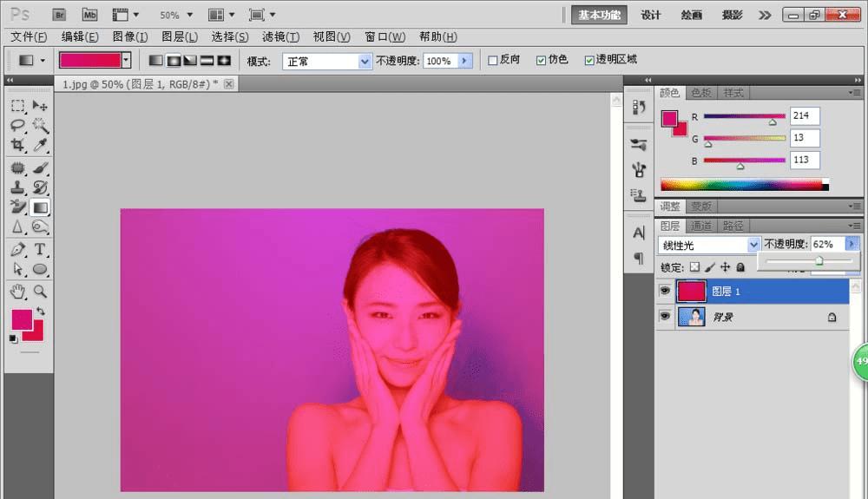The image size is (868, 499).
Task: Click the R value input field
Action: pyautogui.click(x=805, y=116)
